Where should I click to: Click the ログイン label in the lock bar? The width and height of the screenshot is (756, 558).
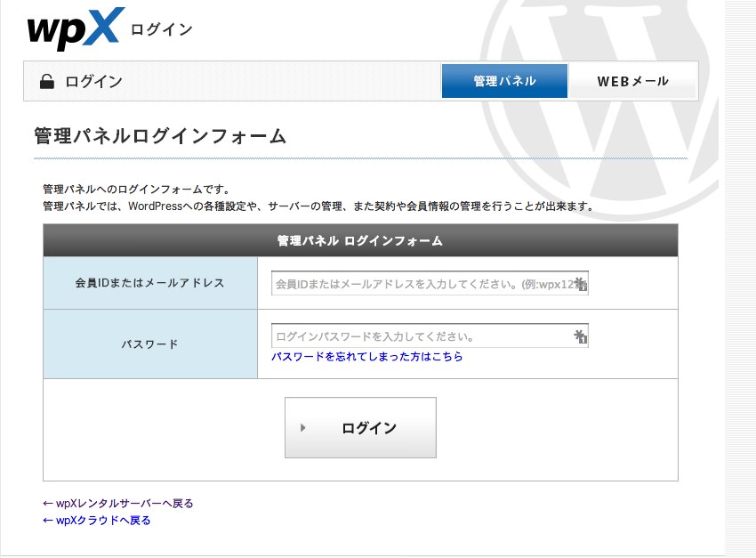94,82
